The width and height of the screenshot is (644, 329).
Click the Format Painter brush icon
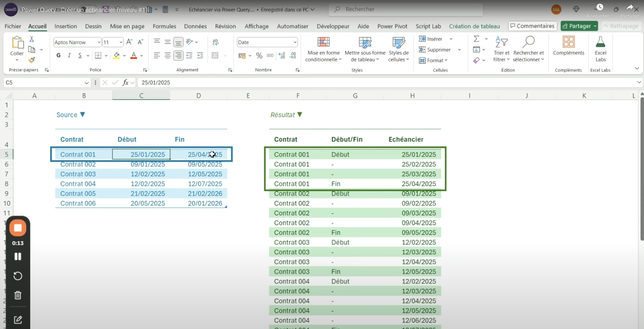[x=32, y=60]
